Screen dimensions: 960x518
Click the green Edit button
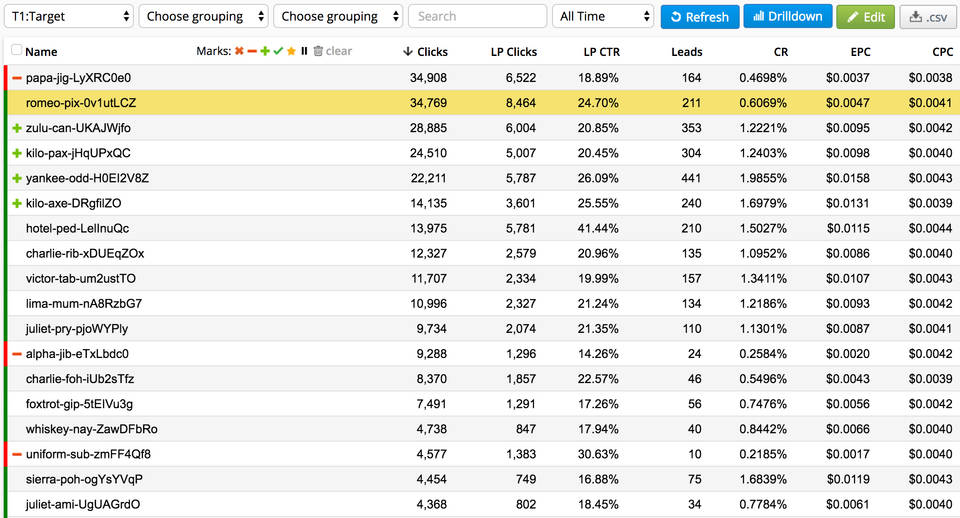865,16
